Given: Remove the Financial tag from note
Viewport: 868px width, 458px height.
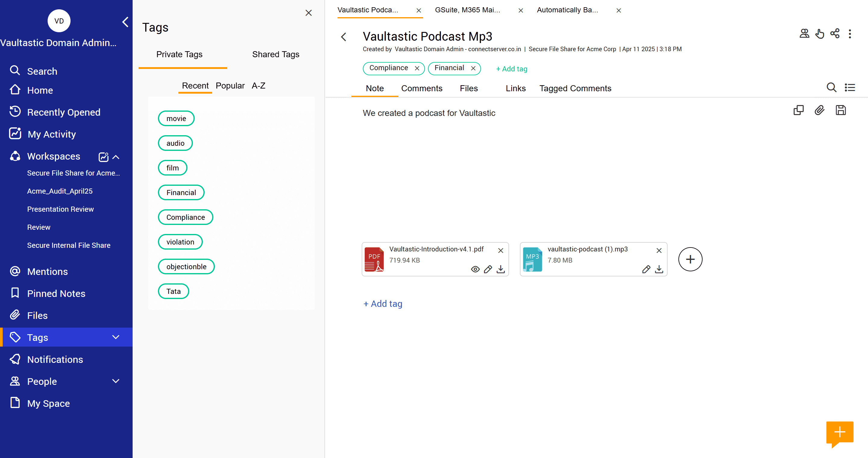Looking at the screenshot, I should [473, 68].
